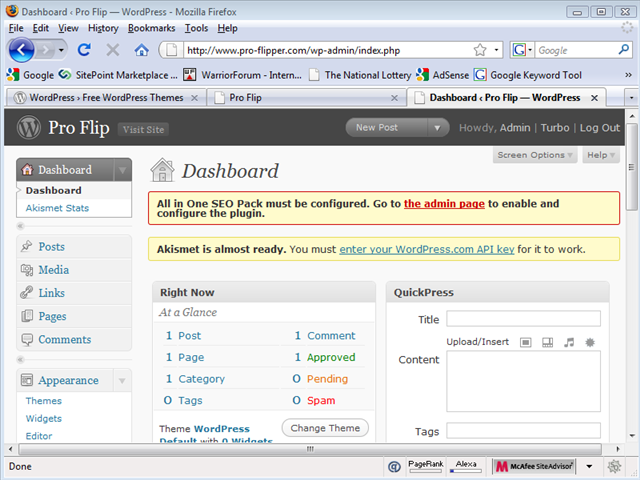Show more bookmarks with the chevron
This screenshot has height=480, width=640.
(x=629, y=75)
